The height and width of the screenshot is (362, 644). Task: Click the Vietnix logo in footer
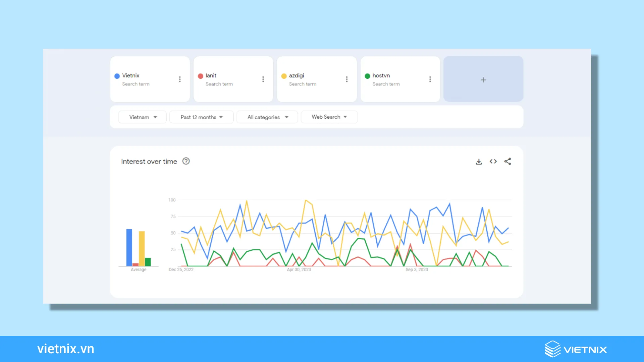pyautogui.click(x=576, y=349)
